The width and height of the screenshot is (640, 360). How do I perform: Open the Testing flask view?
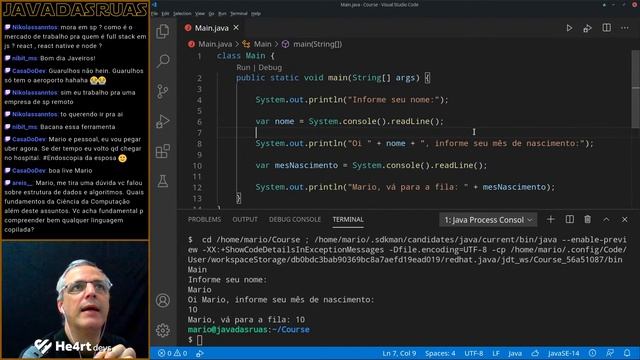click(x=163, y=181)
